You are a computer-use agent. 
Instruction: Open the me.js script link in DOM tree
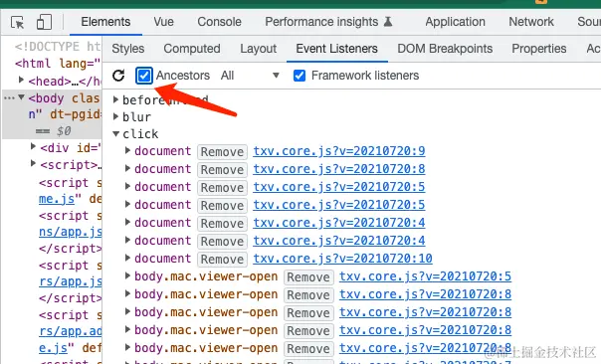(x=57, y=199)
